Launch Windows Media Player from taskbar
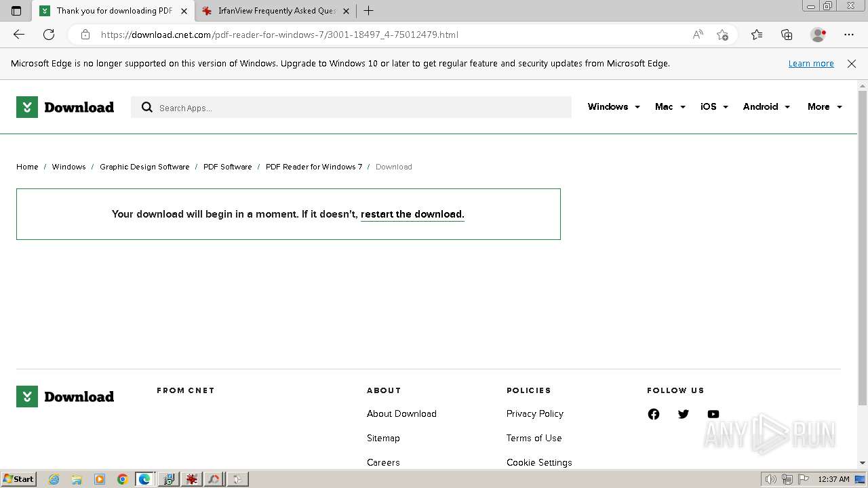The width and height of the screenshot is (868, 488). click(100, 479)
